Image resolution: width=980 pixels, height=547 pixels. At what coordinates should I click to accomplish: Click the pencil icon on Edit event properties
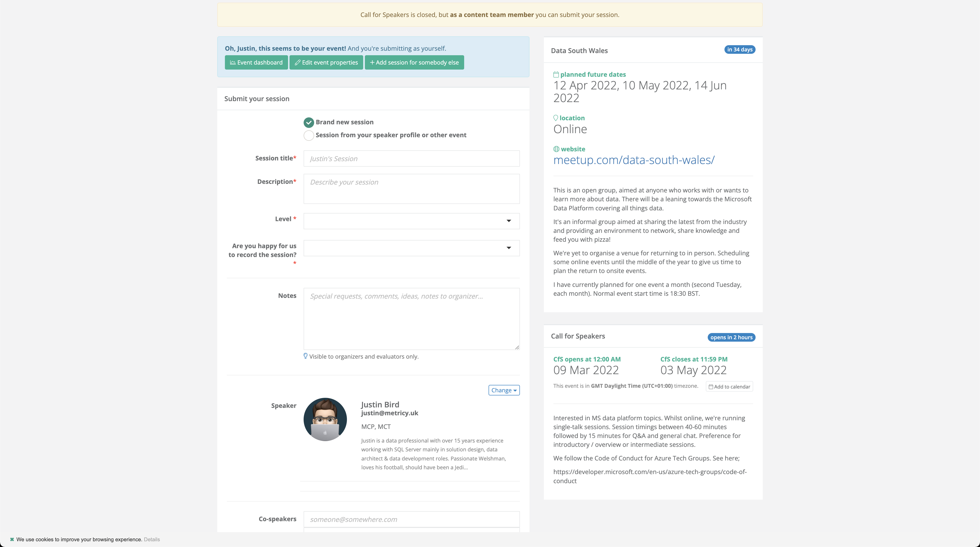coord(298,62)
